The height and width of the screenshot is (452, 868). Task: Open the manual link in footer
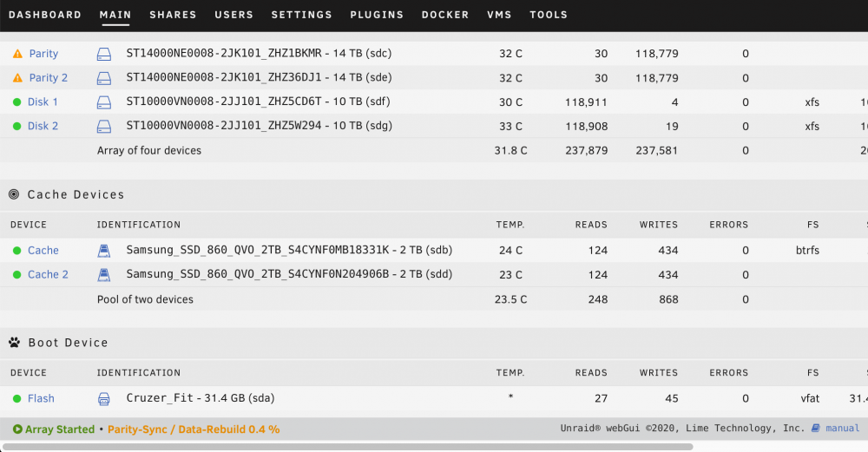[x=843, y=429]
